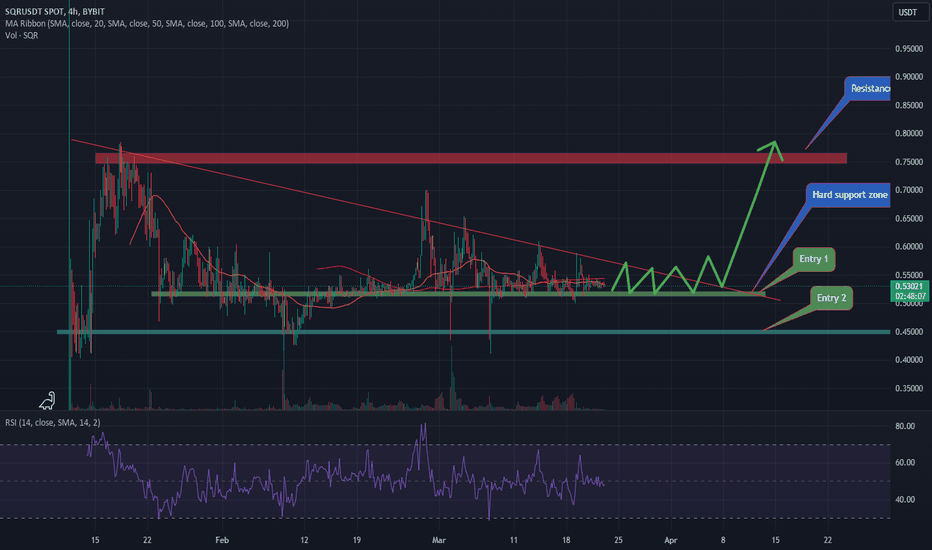Click the 0.35000 price axis label
Screen dimensions: 932x550
(909, 388)
